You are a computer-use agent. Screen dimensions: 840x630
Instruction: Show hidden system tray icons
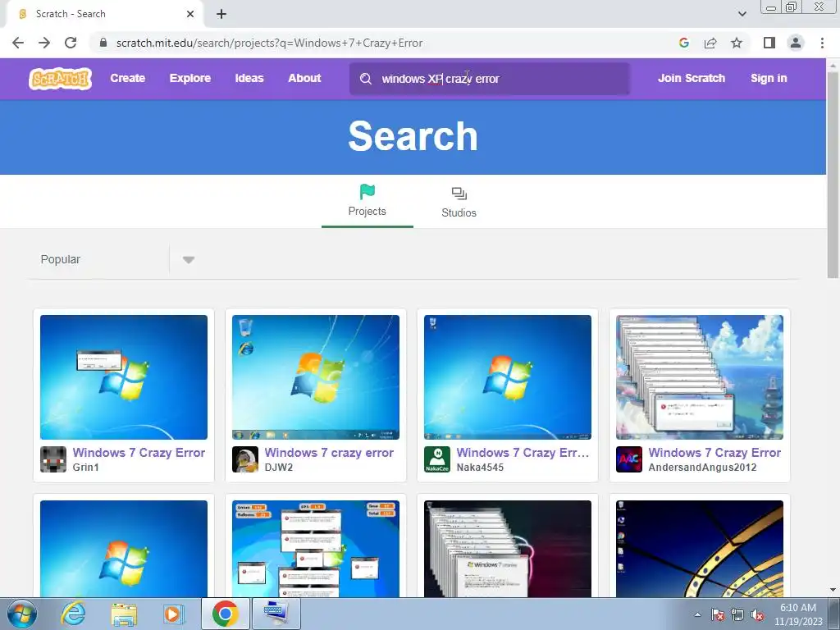[x=697, y=614]
